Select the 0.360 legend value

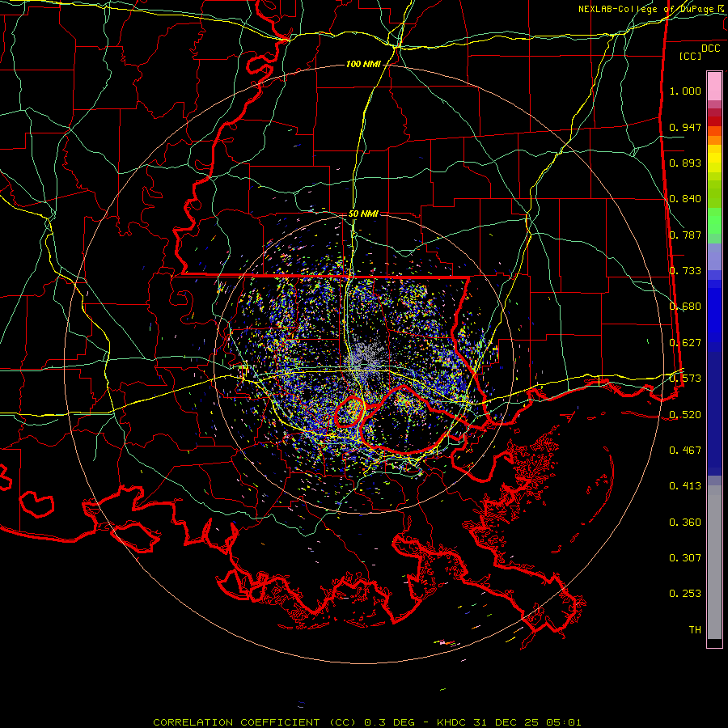[685, 523]
